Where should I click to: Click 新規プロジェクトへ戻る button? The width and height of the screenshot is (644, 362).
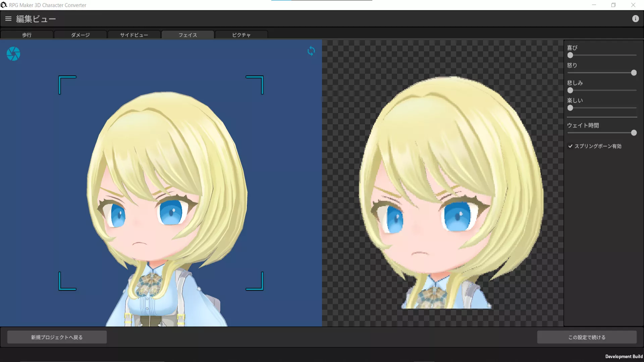[57, 337]
